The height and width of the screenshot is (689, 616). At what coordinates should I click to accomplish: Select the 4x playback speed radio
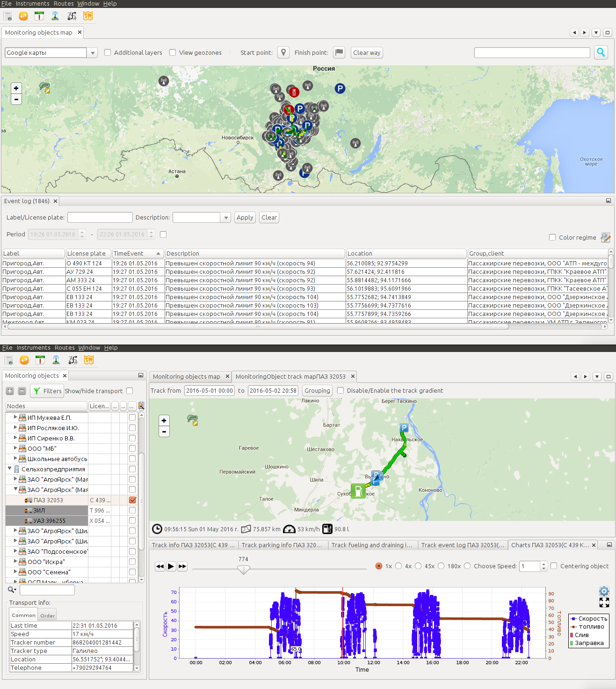399,566
